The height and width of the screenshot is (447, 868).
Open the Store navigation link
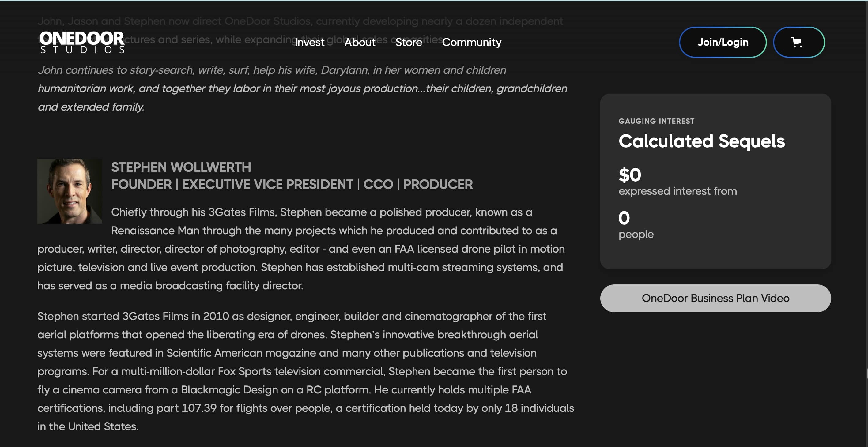[408, 42]
